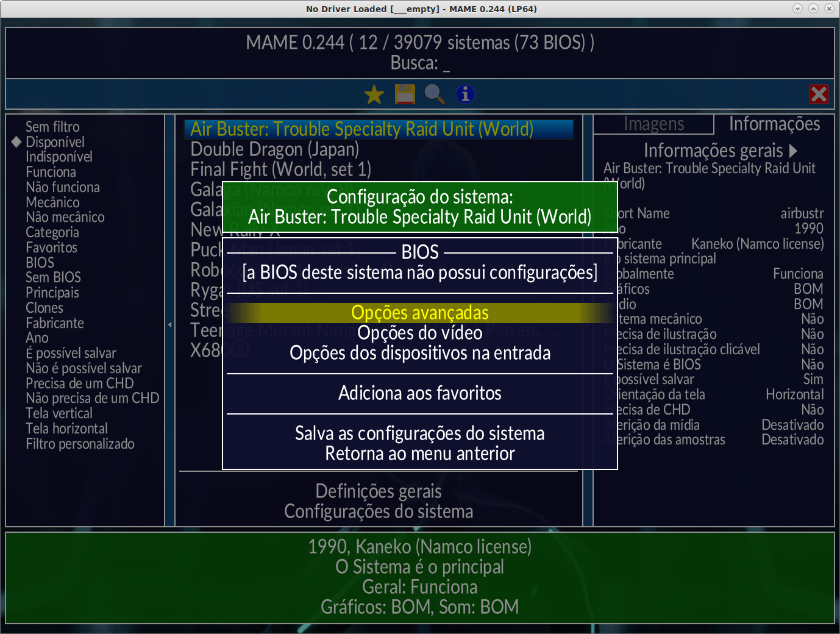The image size is (840, 634).
Task: Click the floppy disk save icon
Action: pyautogui.click(x=405, y=94)
